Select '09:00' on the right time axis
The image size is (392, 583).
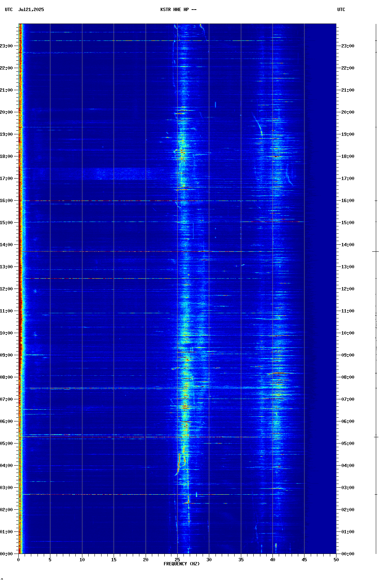click(x=348, y=355)
